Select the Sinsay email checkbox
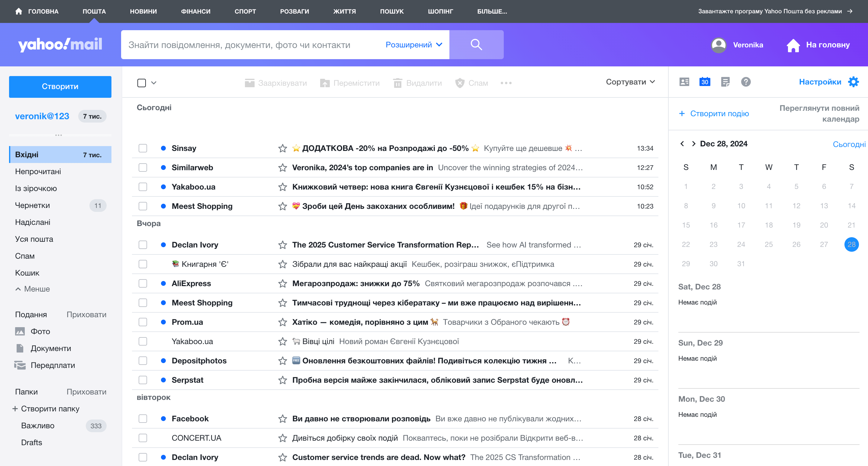 (143, 148)
